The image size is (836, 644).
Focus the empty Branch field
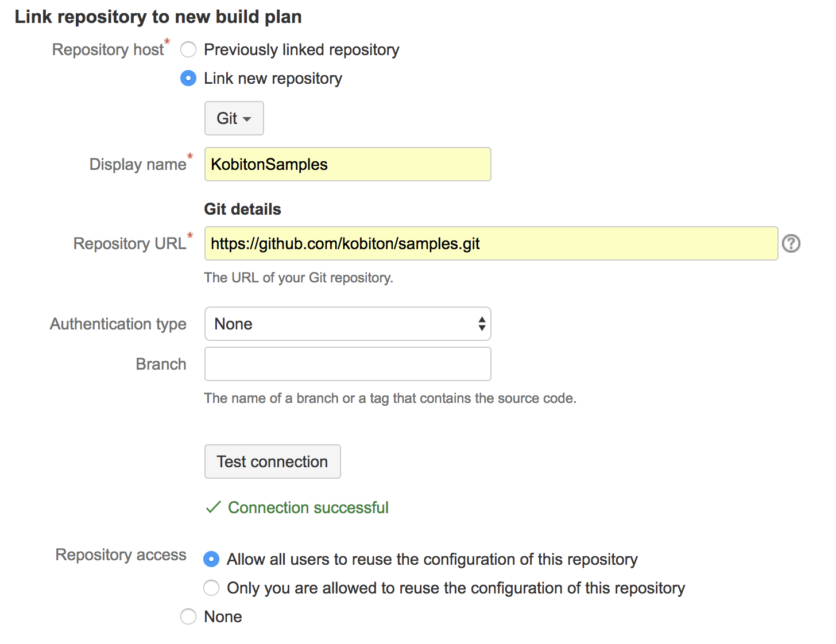point(347,364)
